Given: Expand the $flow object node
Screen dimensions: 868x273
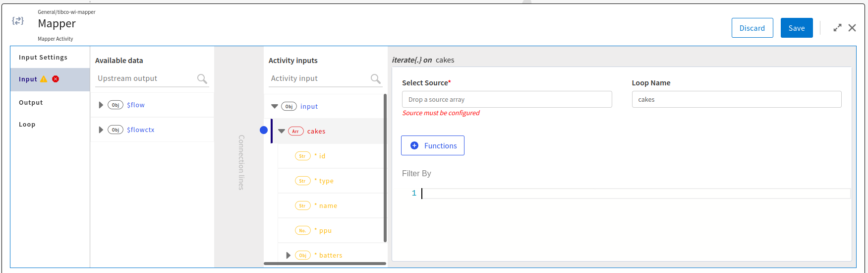Looking at the screenshot, I should tap(101, 105).
